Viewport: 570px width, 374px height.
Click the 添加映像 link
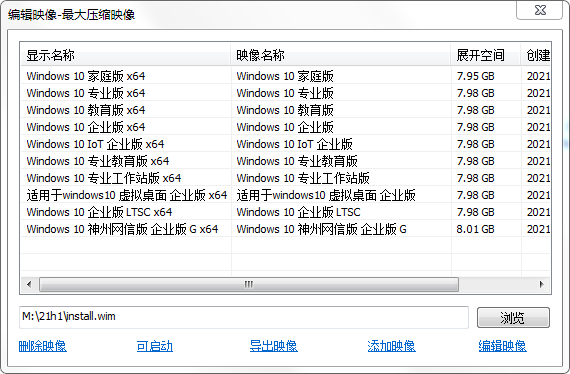[x=392, y=346]
